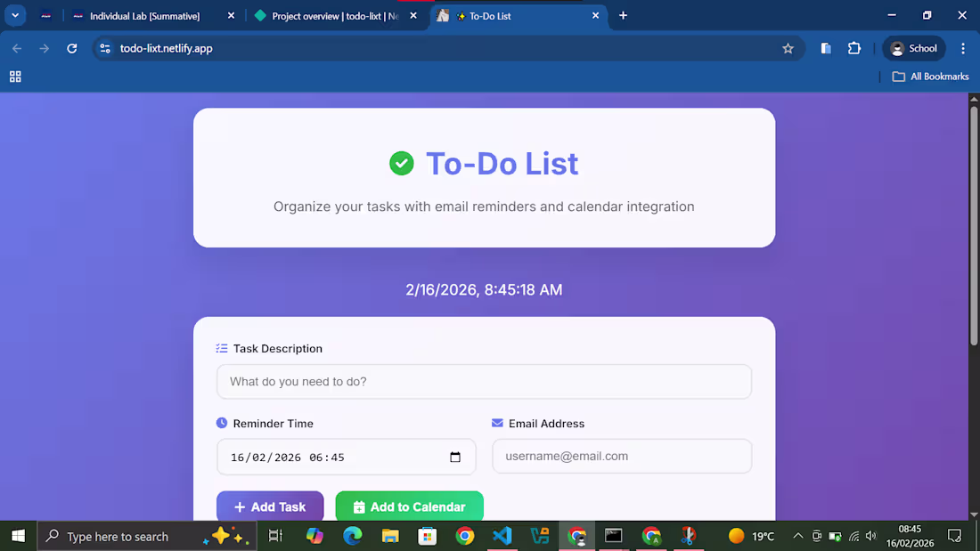Click the Reminder Time date field
Screen dimensions: 980x551
347,457
